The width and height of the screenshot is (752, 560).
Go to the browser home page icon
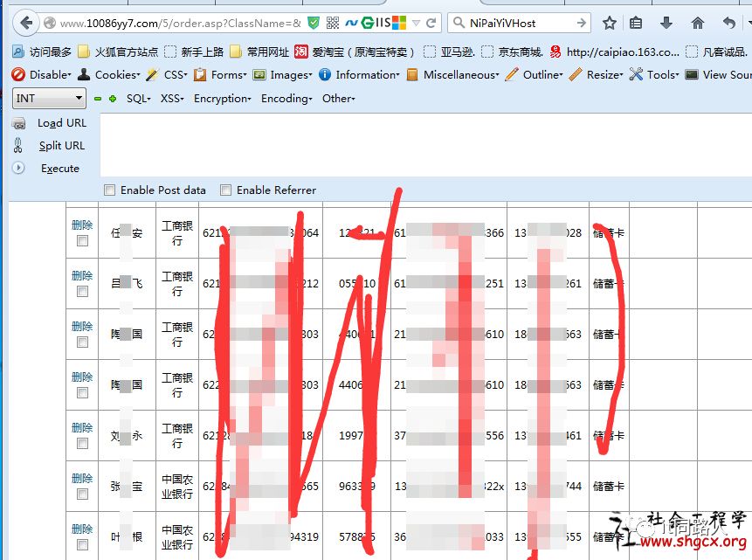point(697,23)
